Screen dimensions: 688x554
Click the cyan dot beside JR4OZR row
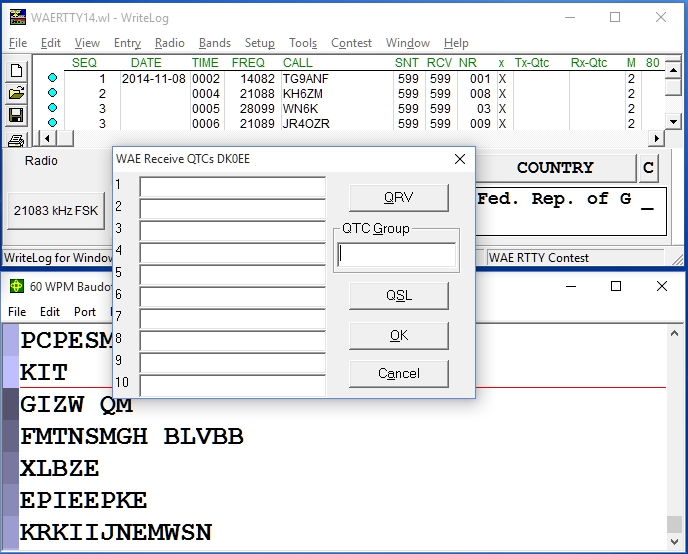pyautogui.click(x=52, y=122)
